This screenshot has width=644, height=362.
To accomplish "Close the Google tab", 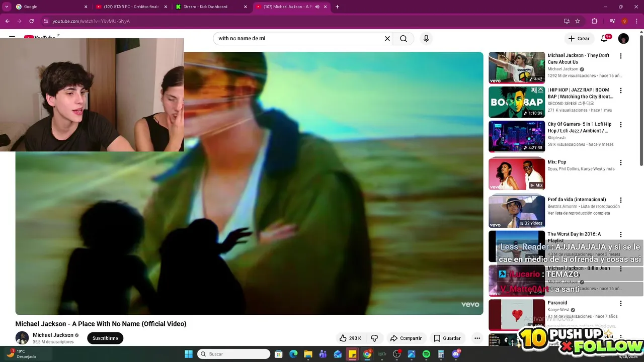I will pos(86,7).
